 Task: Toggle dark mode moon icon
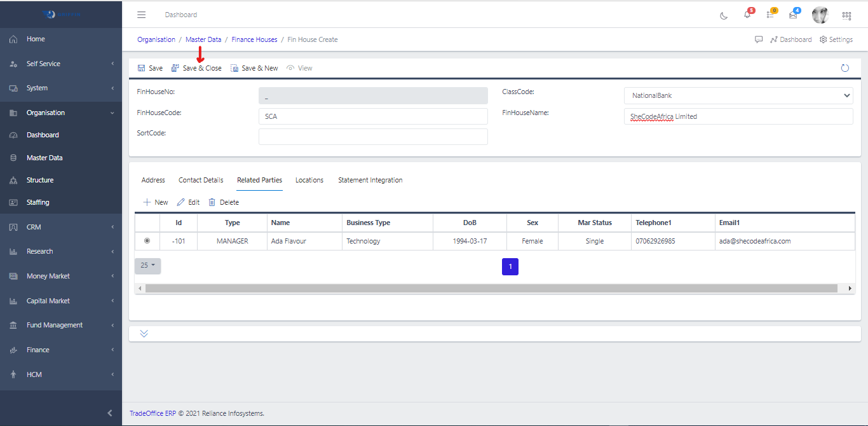point(724,16)
